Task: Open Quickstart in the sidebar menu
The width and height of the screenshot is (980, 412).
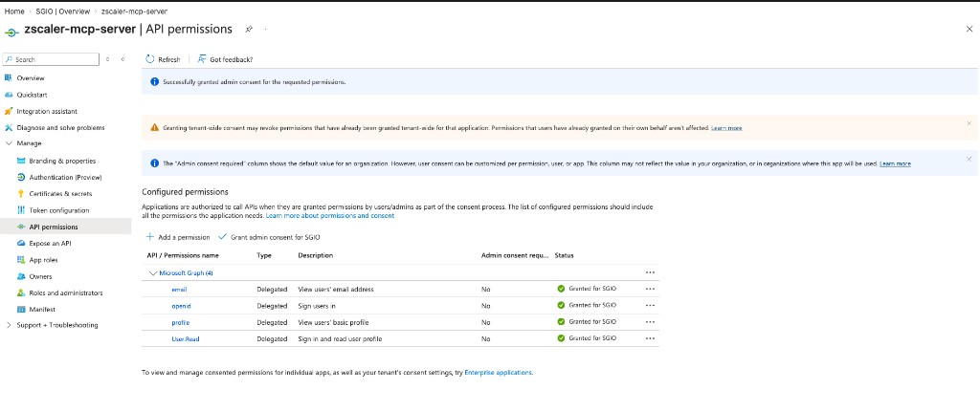Action: pyautogui.click(x=32, y=95)
